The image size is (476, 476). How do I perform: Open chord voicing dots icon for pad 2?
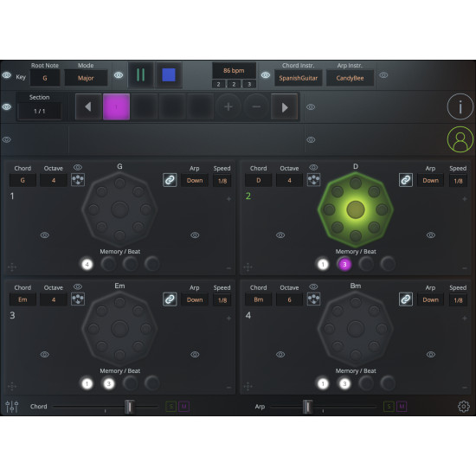[313, 180]
